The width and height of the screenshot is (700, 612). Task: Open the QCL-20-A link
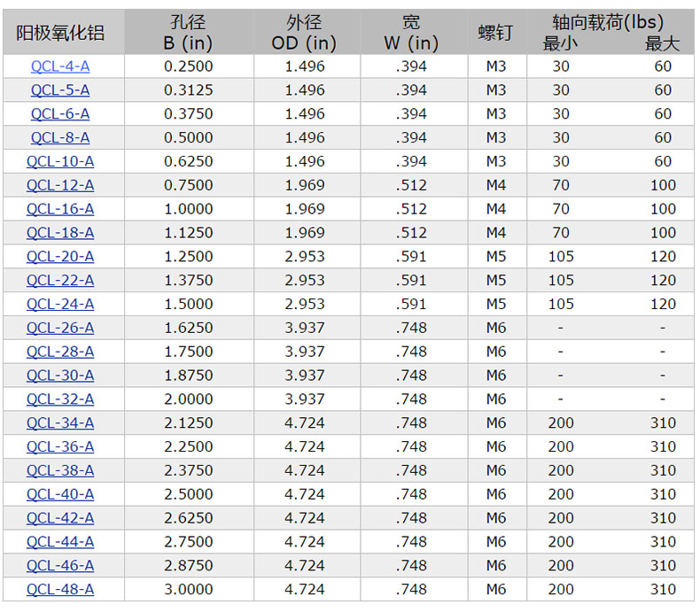click(x=60, y=257)
